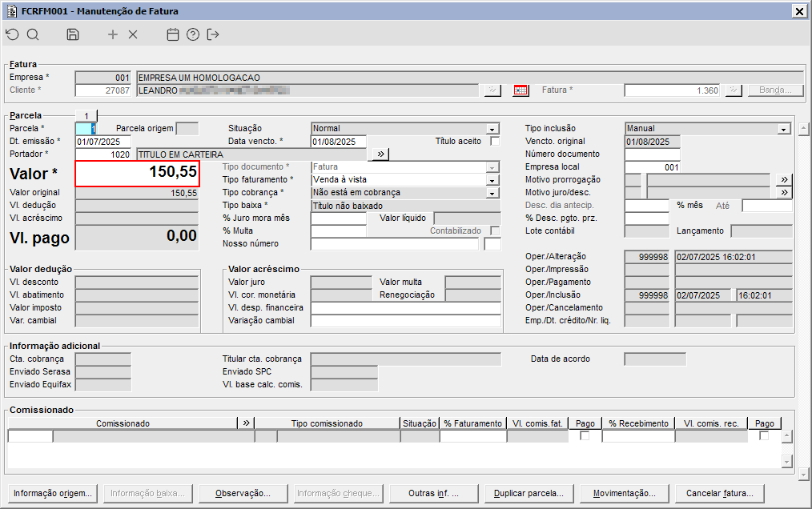Toggle the Título aceito checkbox

pyautogui.click(x=495, y=141)
